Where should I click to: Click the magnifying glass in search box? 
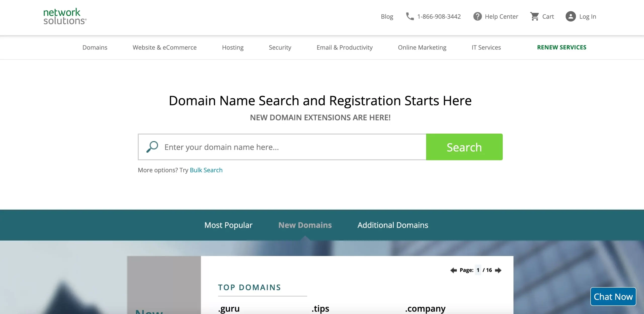click(x=152, y=147)
